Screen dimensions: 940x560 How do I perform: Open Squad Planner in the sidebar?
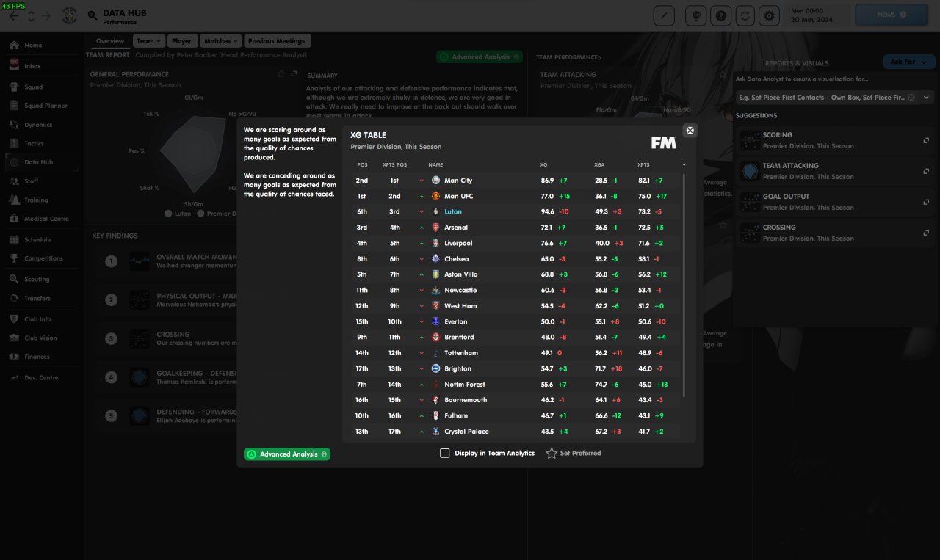coord(46,106)
